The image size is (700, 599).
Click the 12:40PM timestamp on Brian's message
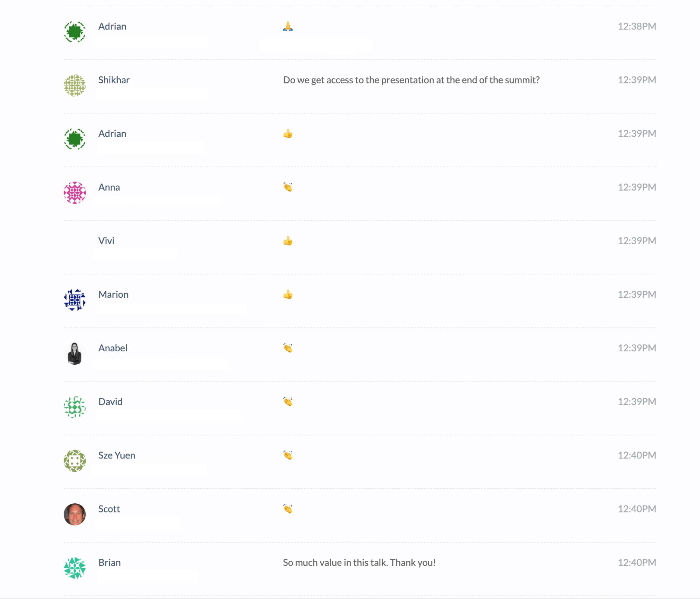coord(637,562)
